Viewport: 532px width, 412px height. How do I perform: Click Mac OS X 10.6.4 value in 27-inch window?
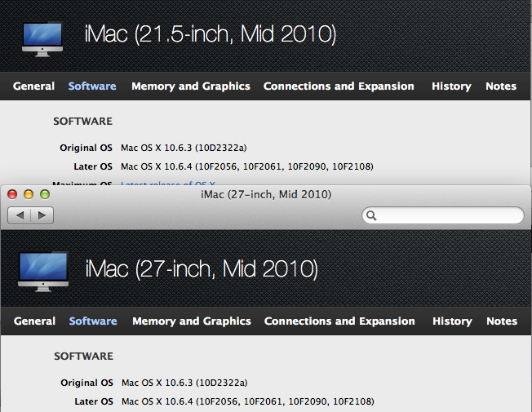248,401
